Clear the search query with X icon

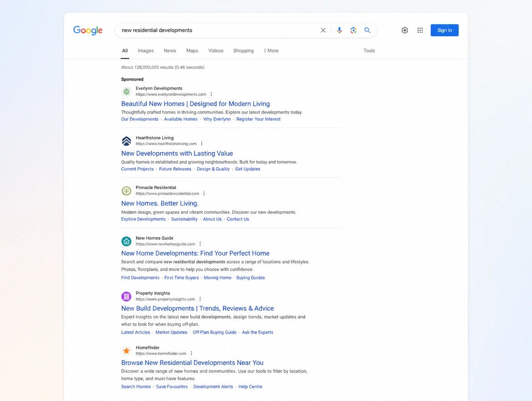[323, 30]
